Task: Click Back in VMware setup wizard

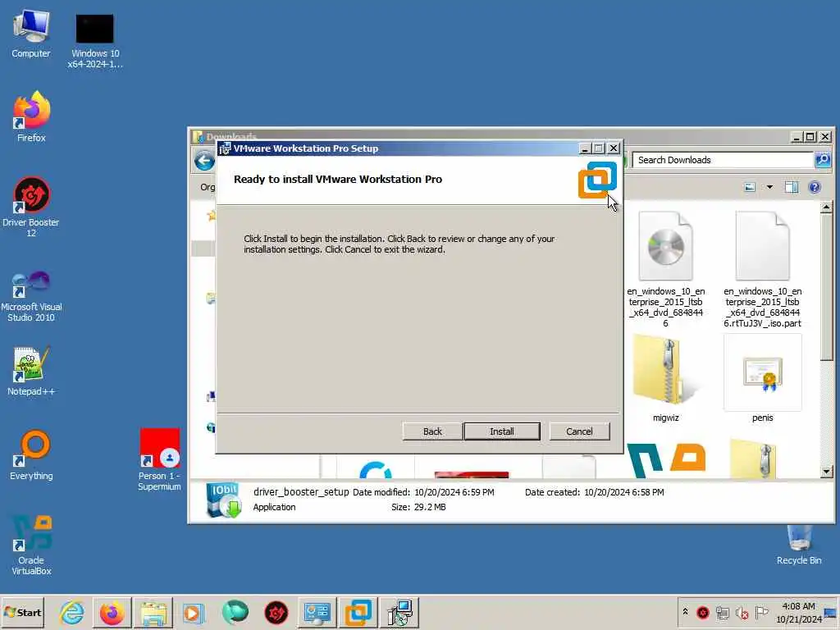Action: click(432, 431)
